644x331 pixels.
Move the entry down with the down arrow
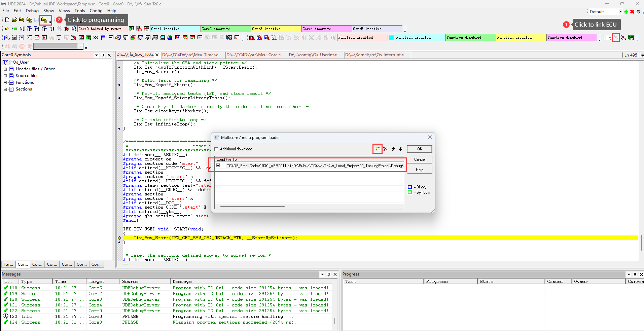(400, 149)
